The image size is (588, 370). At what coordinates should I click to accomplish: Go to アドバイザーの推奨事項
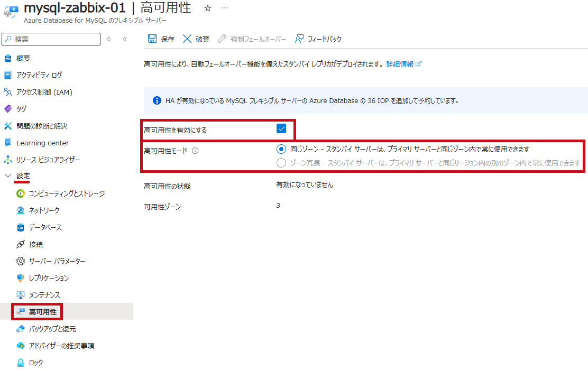pos(61,346)
